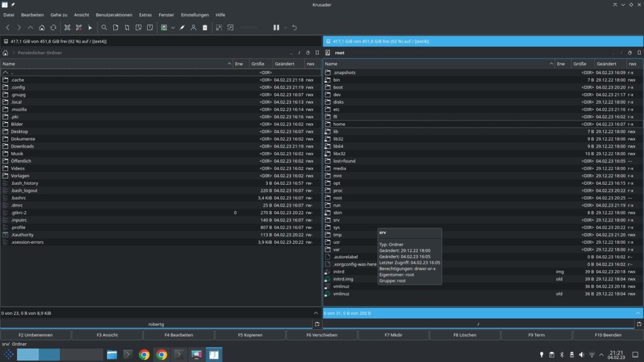This screenshot has width=644, height=362.
Task: Click the home icon in the left panel breadcrumb
Action: (x=5, y=53)
